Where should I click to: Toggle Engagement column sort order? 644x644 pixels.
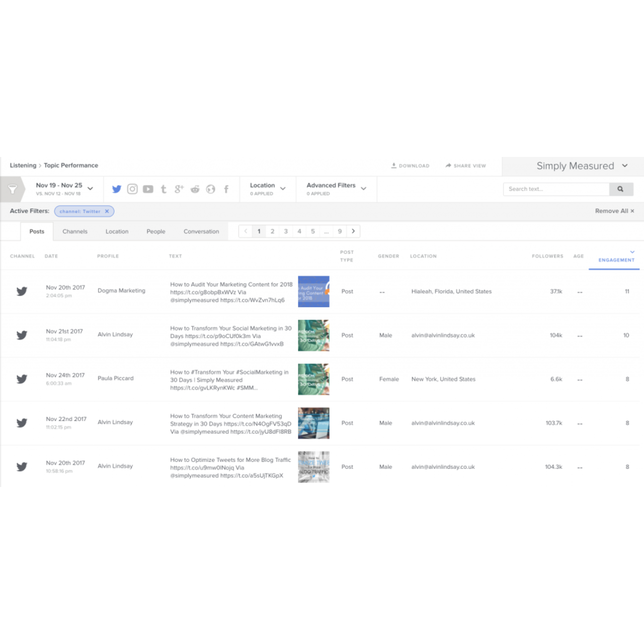pyautogui.click(x=616, y=257)
